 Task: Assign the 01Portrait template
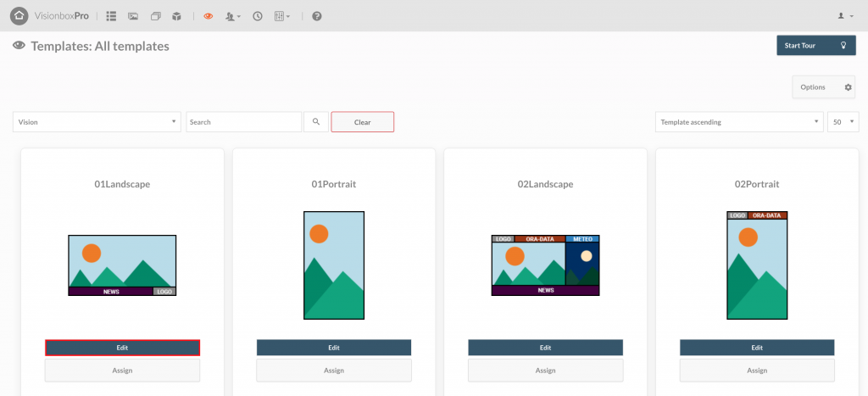334,371
